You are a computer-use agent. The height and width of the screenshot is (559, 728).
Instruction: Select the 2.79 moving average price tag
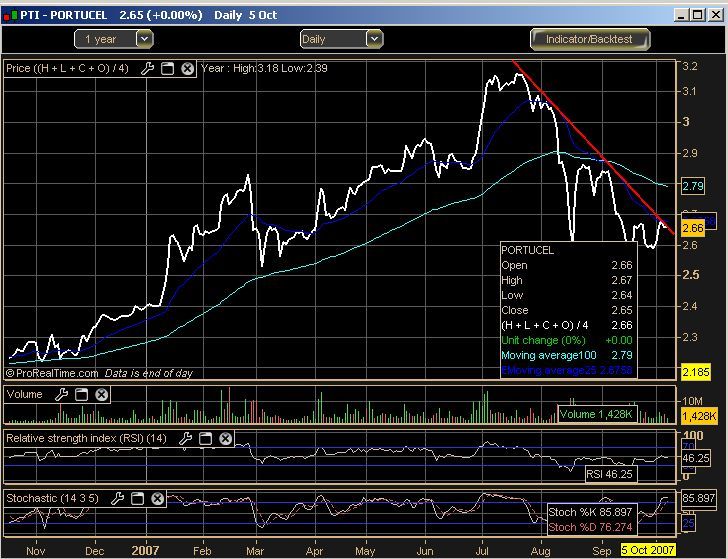pyautogui.click(x=693, y=186)
